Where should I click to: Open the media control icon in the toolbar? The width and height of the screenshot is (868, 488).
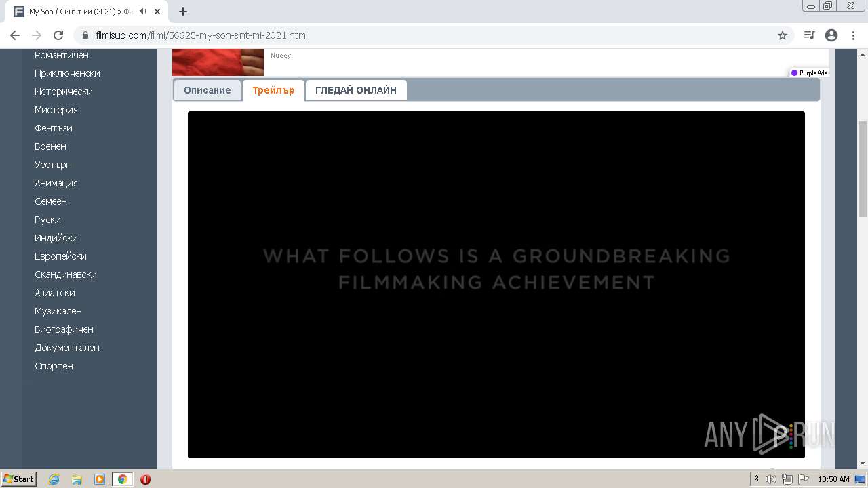[x=809, y=35]
